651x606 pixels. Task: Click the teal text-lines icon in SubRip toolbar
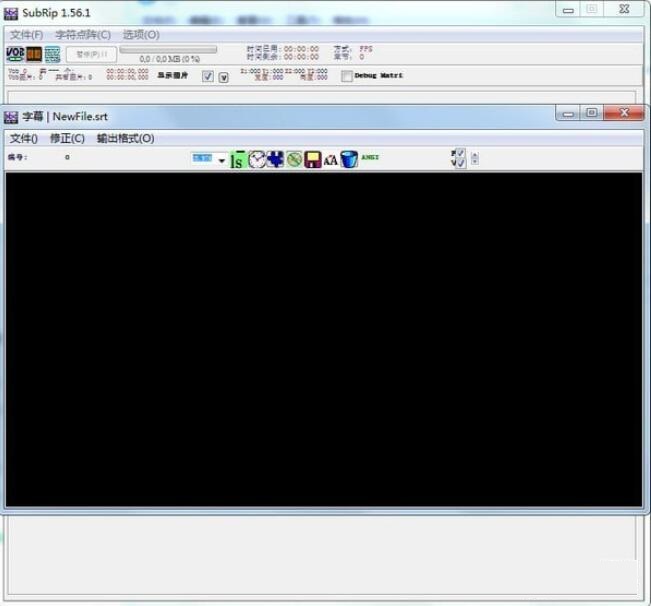tap(52, 54)
